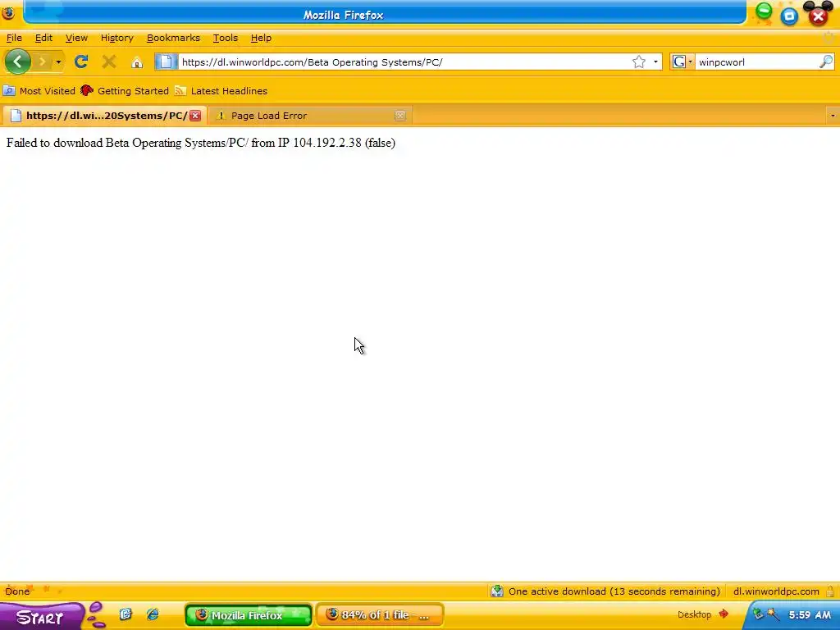Click the security padlock icon in status bar
The image size is (840, 630).
pyautogui.click(x=830, y=591)
